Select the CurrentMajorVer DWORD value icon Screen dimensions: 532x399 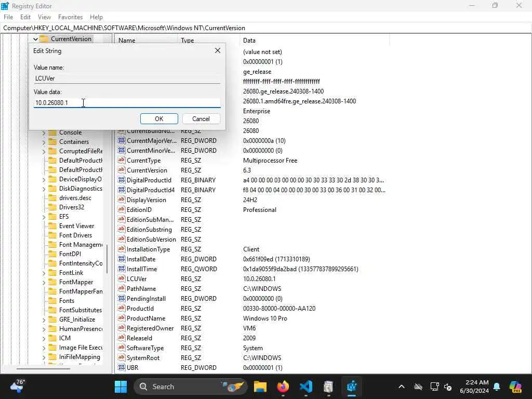coord(122,140)
